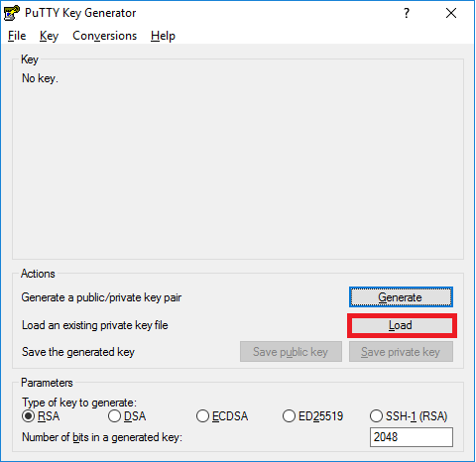Close the PuTTY Key Generator window
The height and width of the screenshot is (462, 476).
click(x=451, y=13)
